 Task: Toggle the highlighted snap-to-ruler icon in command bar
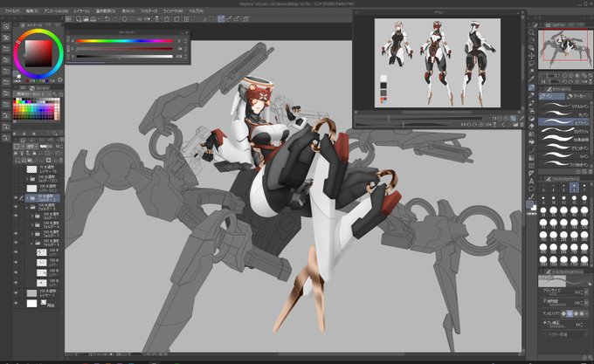(x=221, y=18)
